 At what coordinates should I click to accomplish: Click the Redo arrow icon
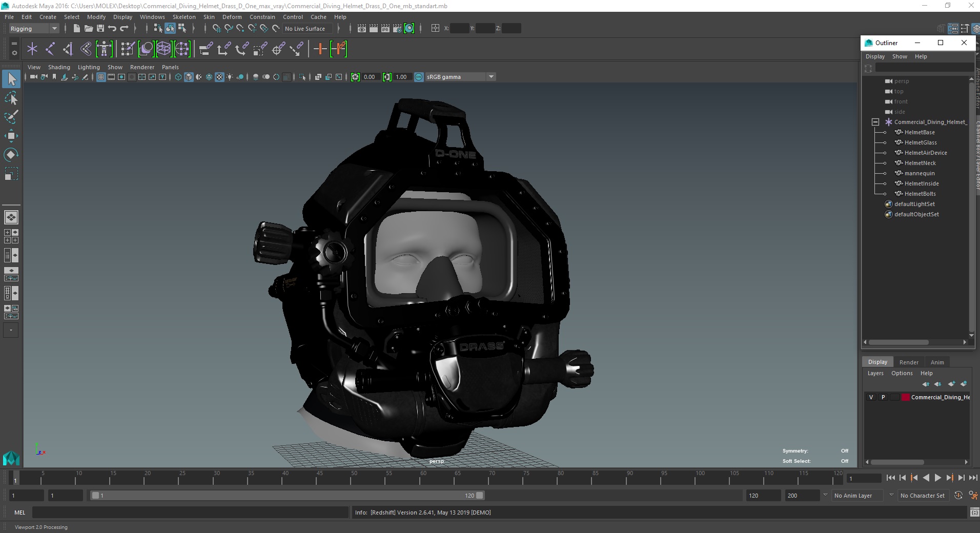[x=124, y=29]
